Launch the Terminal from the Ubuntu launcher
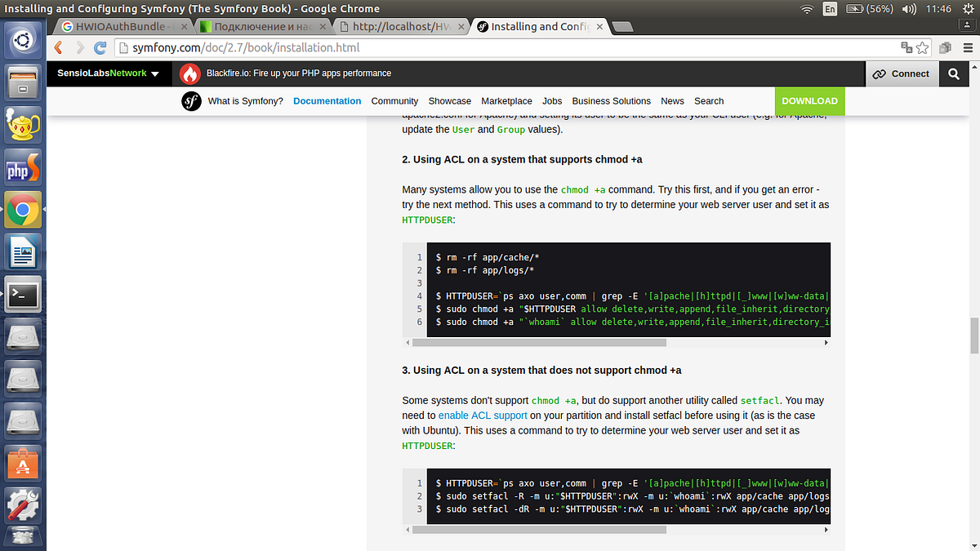This screenshot has height=551, width=980. [x=22, y=294]
